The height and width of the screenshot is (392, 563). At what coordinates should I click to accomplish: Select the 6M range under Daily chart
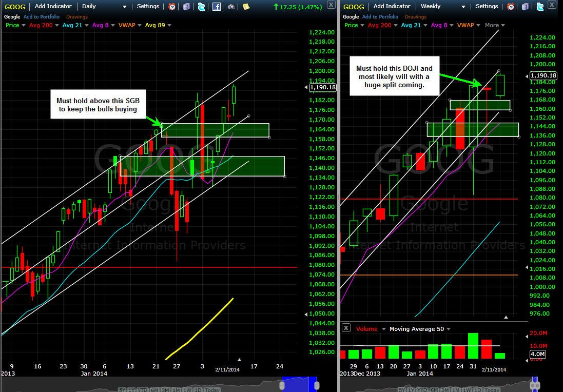pos(155,390)
